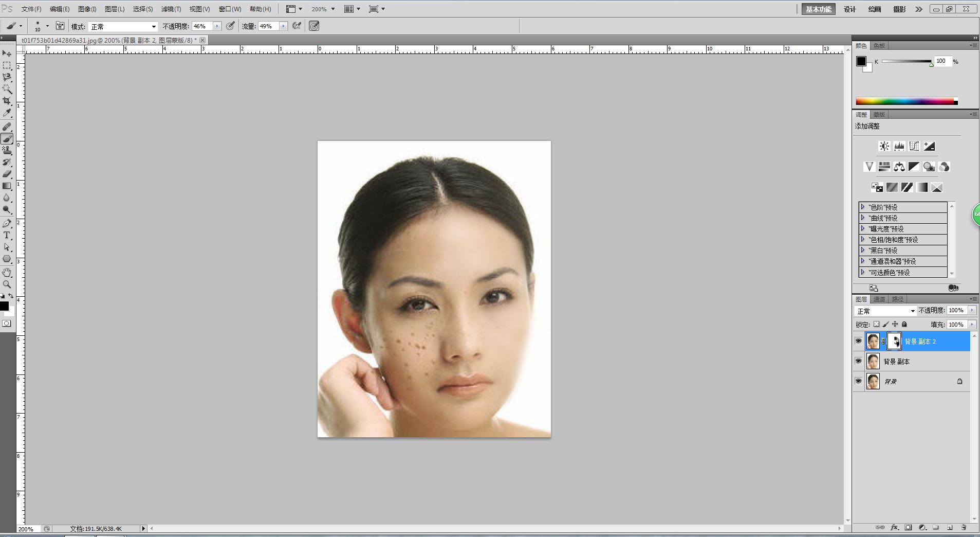Screen dimensions: 980x537
Task: Add a Brightness/Contrast adjustment
Action: tap(884, 146)
